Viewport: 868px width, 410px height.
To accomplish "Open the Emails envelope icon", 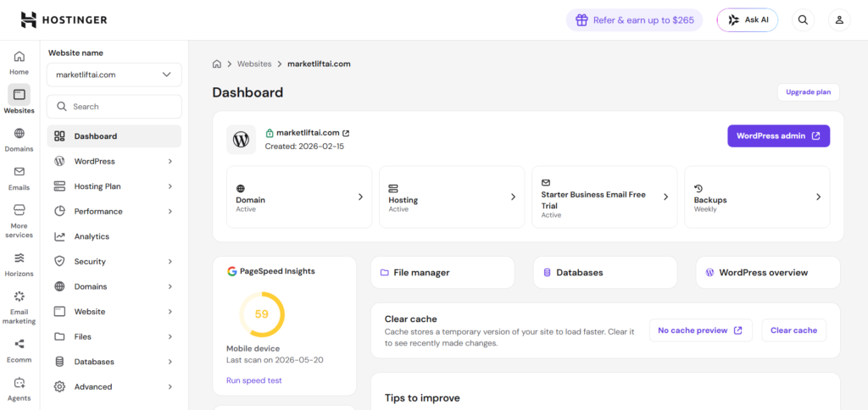I will [x=19, y=171].
